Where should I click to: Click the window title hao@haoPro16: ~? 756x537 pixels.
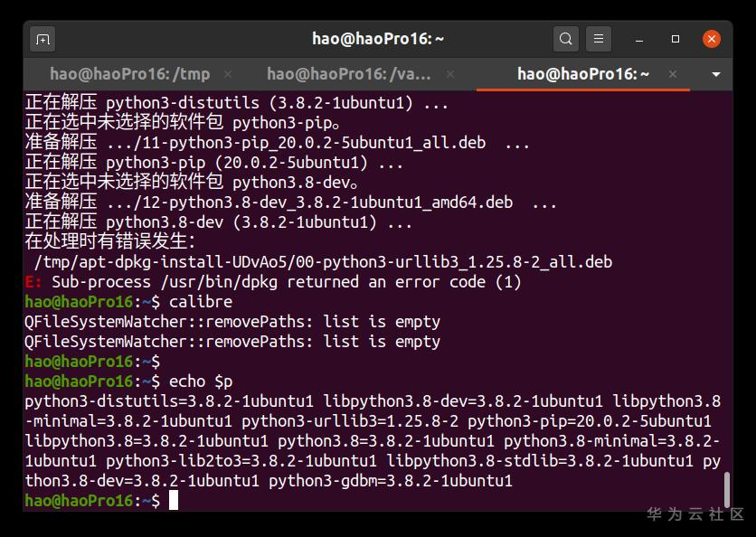coord(378,39)
